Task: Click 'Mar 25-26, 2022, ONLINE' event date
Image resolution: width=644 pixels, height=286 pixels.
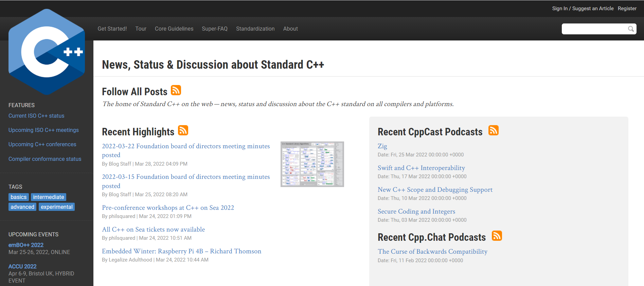Action: click(39, 252)
